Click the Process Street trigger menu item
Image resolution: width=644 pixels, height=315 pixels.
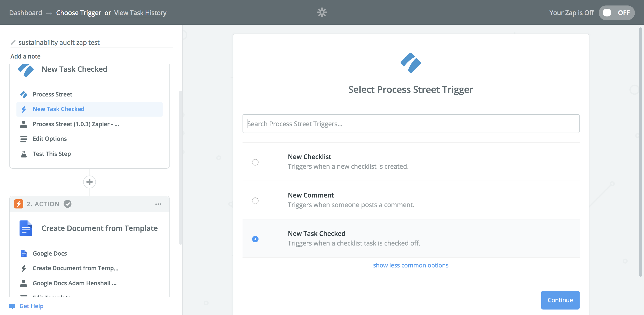click(52, 94)
